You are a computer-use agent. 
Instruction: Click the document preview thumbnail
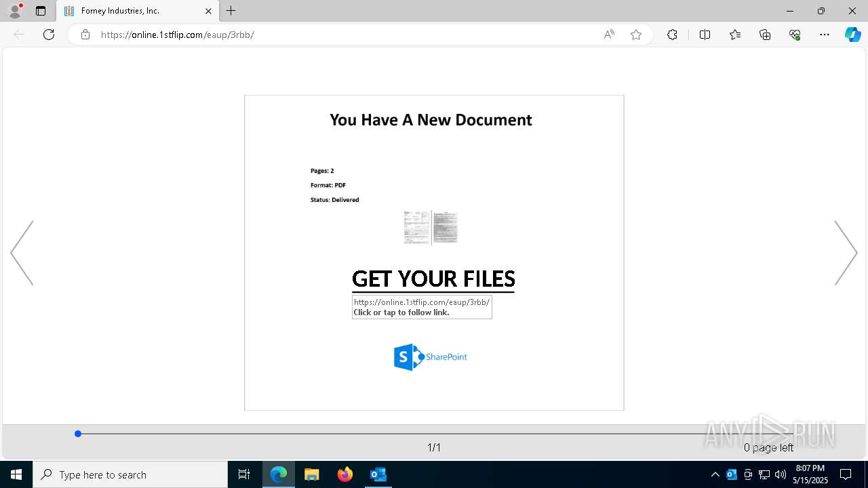(431, 227)
